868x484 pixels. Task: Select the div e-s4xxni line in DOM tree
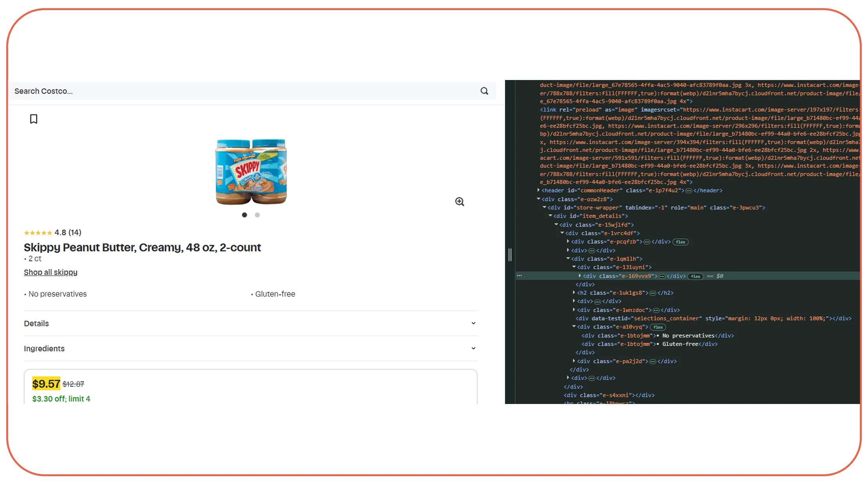click(609, 395)
